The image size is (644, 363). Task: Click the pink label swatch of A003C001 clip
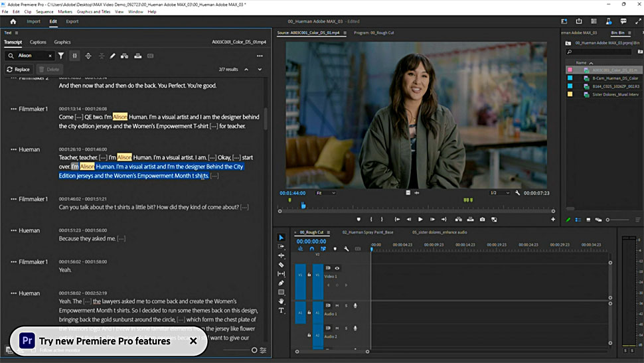570,70
